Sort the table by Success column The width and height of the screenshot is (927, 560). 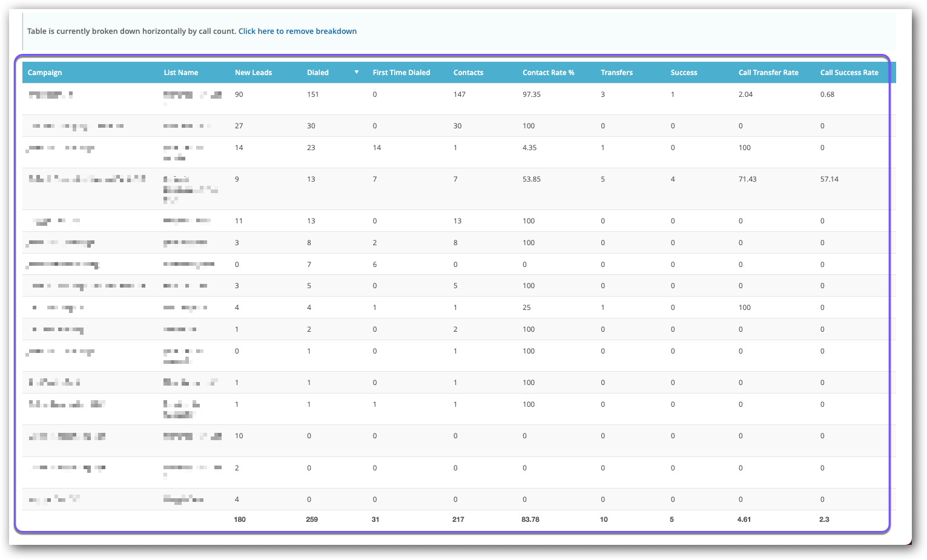pos(684,72)
